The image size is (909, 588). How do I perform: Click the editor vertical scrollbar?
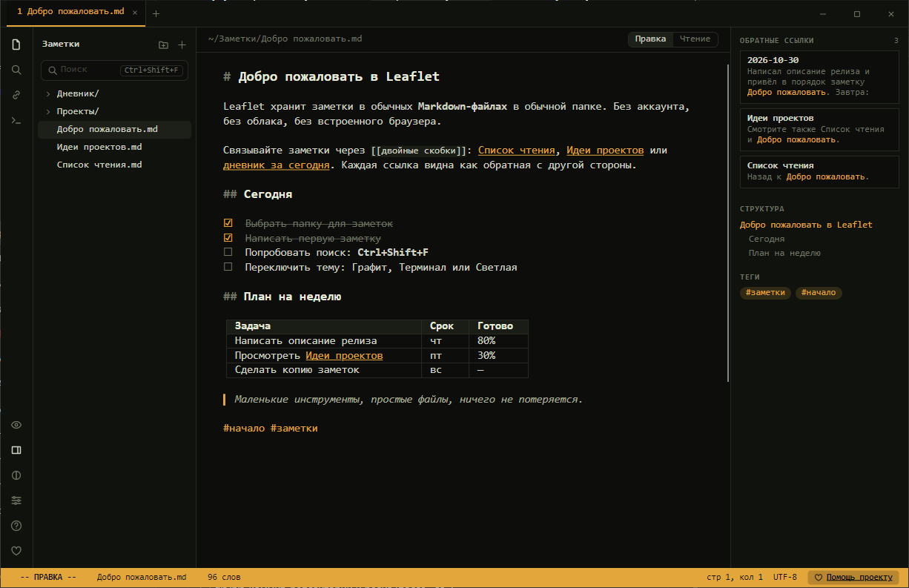[x=728, y=222]
